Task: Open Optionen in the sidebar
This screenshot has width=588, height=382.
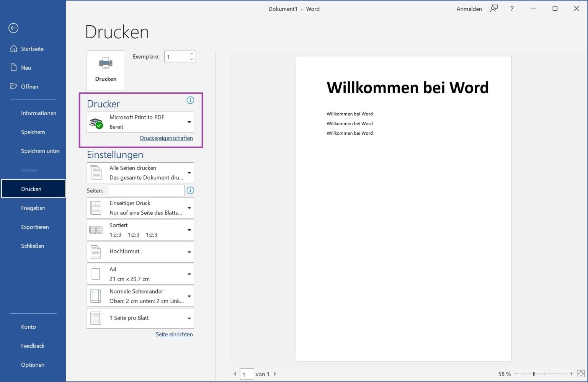Action: click(x=33, y=365)
